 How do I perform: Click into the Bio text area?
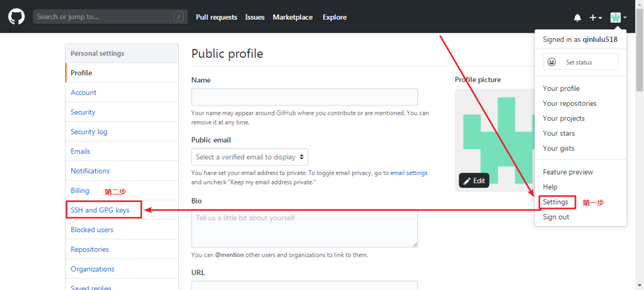pyautogui.click(x=304, y=228)
